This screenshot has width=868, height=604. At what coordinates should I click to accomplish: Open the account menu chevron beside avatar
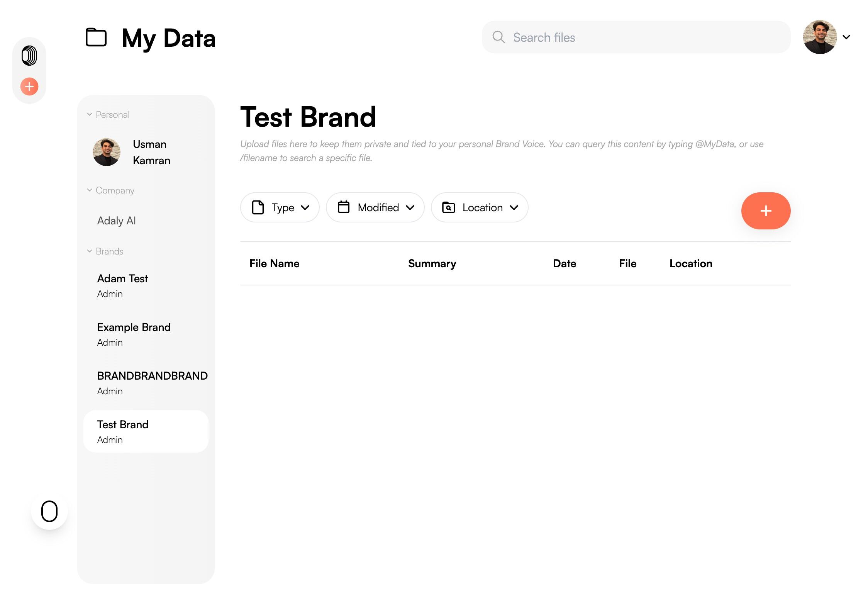point(846,37)
